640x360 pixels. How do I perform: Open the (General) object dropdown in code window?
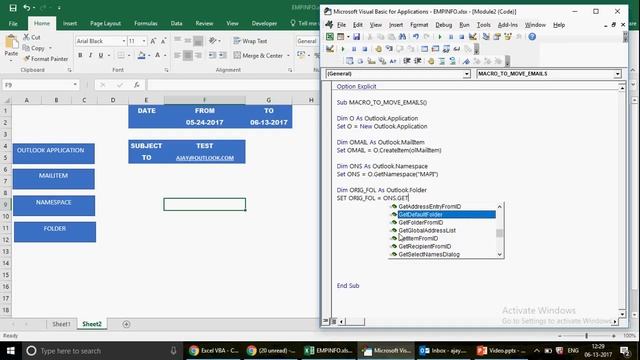tap(467, 74)
